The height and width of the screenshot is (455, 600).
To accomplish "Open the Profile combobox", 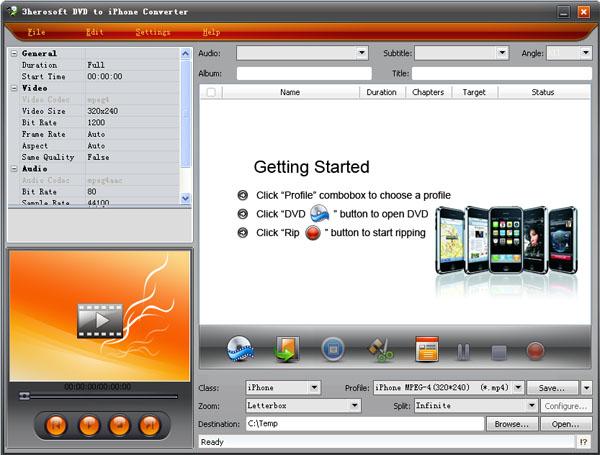I will 518,388.
